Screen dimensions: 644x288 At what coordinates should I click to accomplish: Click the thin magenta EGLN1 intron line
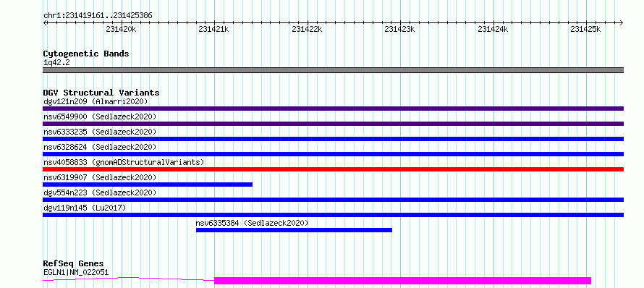click(x=129, y=279)
